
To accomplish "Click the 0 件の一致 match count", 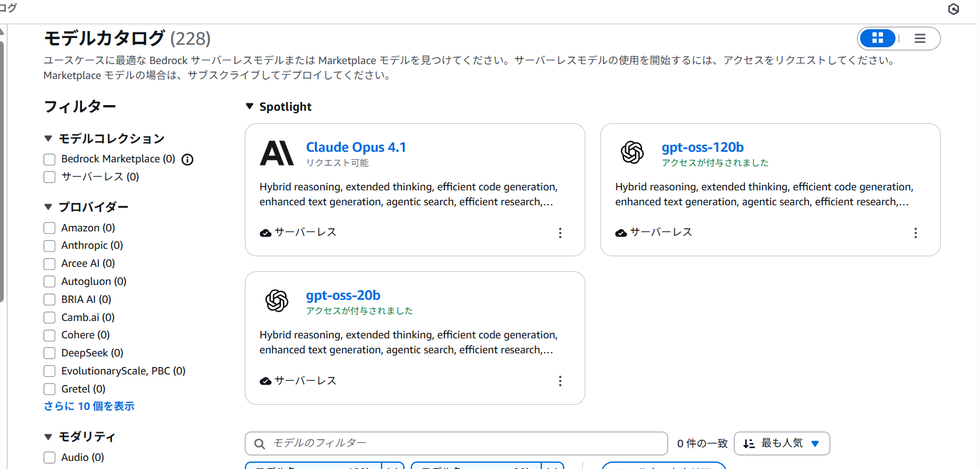I will tap(702, 443).
